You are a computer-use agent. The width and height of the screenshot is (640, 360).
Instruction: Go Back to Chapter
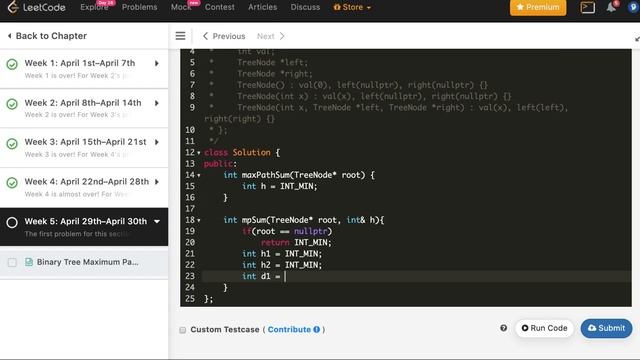[47, 36]
